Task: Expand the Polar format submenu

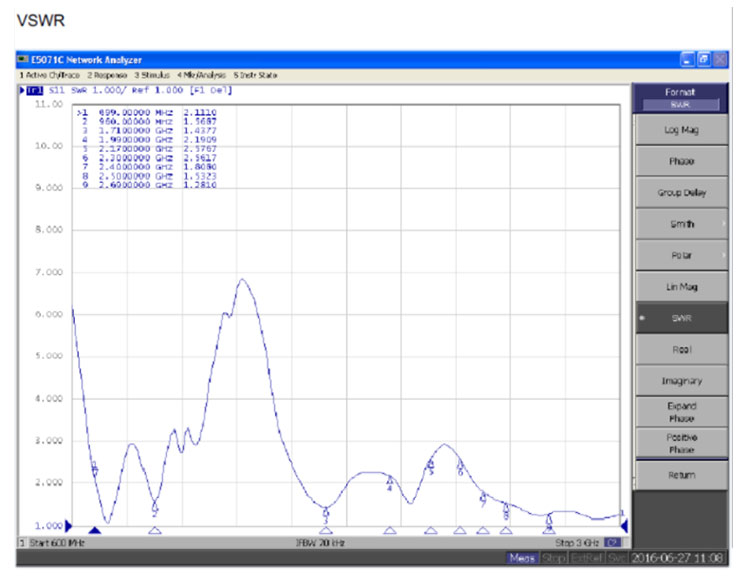Action: pyautogui.click(x=681, y=256)
